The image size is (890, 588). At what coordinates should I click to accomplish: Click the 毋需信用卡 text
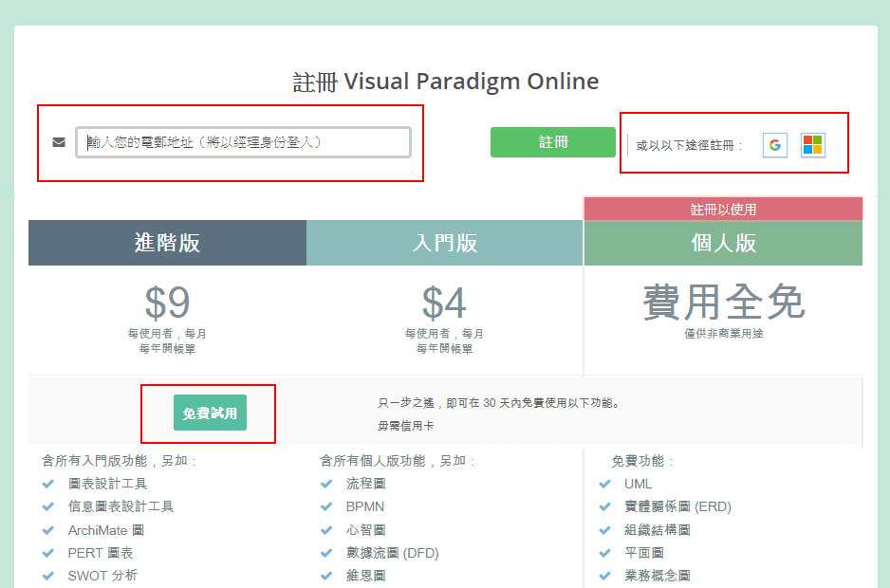[406, 426]
